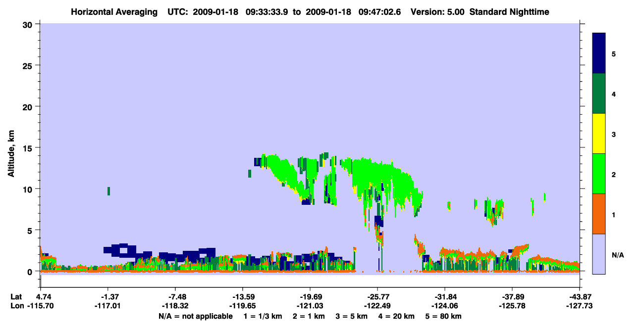The image size is (644, 330).
Task: Click the isolated green mark at 10 km altitude near latitude -1.37
Action: [x=108, y=191]
